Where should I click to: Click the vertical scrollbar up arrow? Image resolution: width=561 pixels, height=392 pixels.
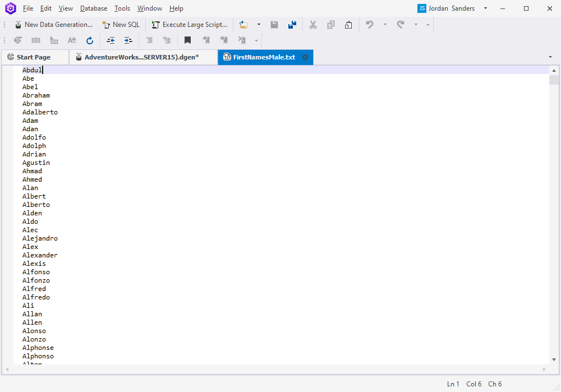point(554,71)
